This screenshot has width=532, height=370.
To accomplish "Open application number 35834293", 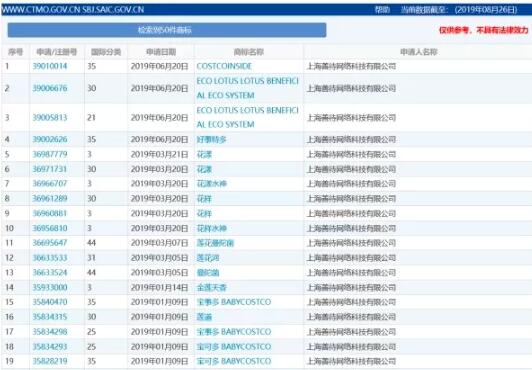I will pyautogui.click(x=50, y=347).
